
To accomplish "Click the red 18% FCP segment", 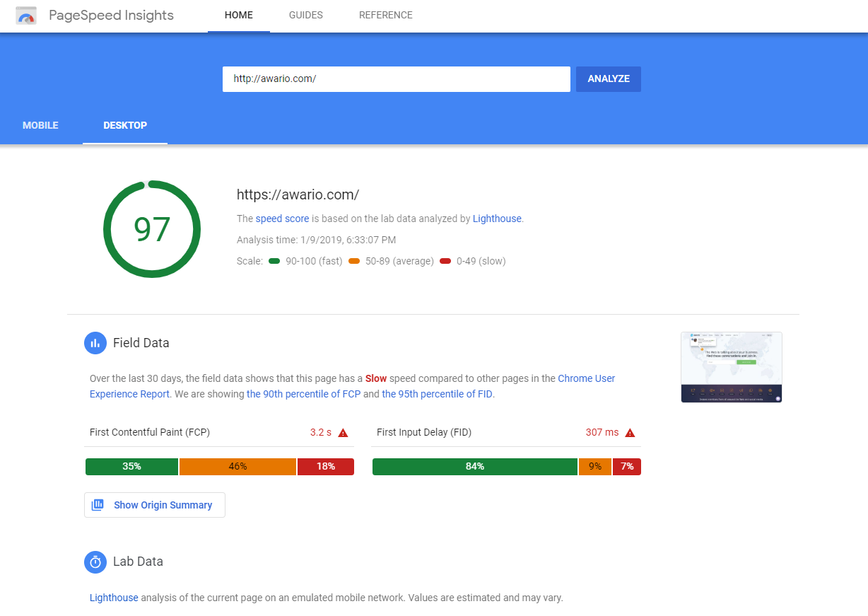I will [x=326, y=467].
